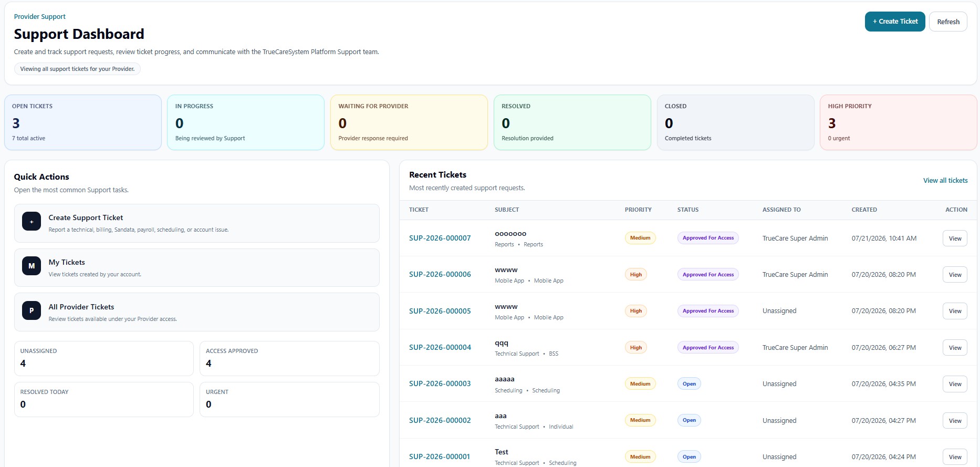Open the View all tickets link
980x467 pixels.
point(945,180)
